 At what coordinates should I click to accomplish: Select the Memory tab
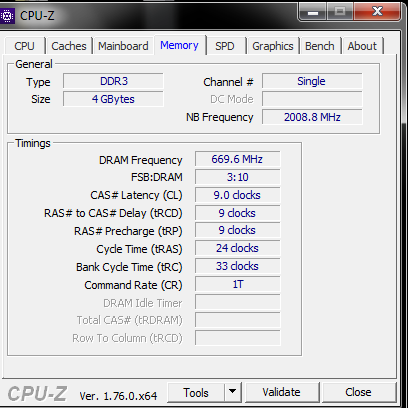click(179, 45)
